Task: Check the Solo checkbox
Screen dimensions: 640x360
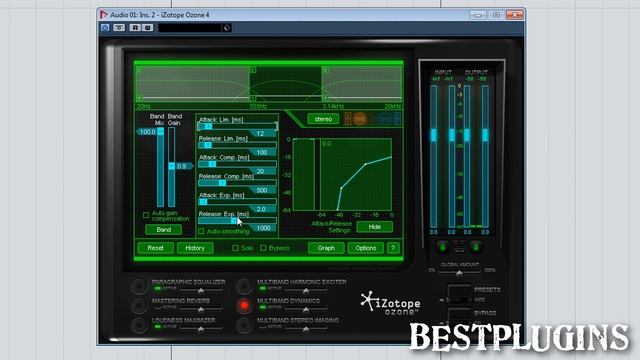Action: 236,248
